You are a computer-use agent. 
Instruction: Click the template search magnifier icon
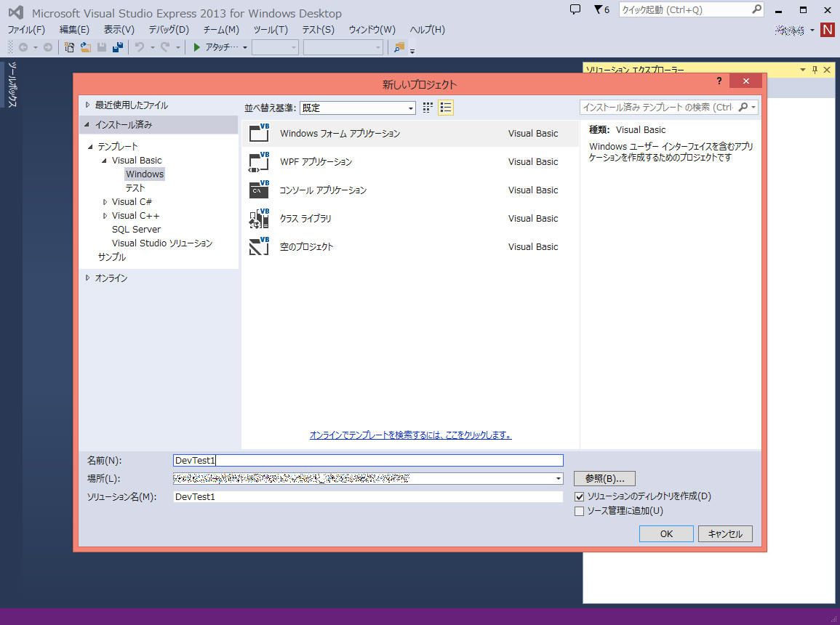pyautogui.click(x=743, y=107)
